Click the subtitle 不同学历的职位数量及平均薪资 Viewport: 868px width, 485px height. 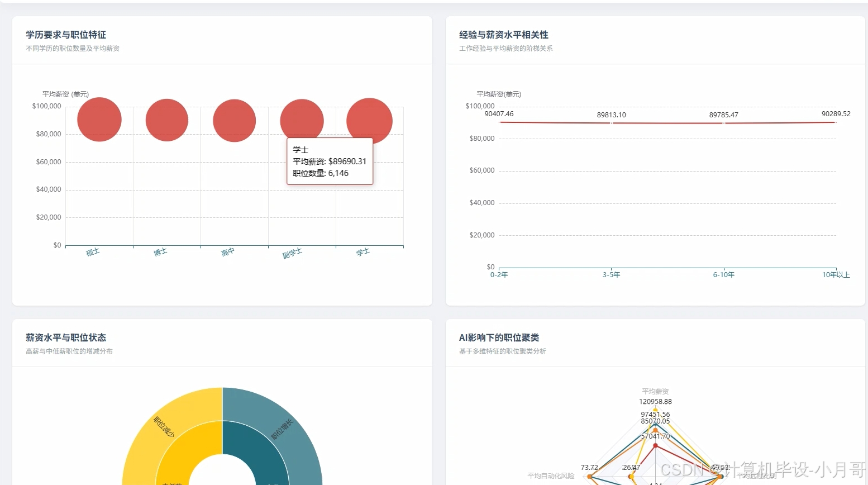73,49
